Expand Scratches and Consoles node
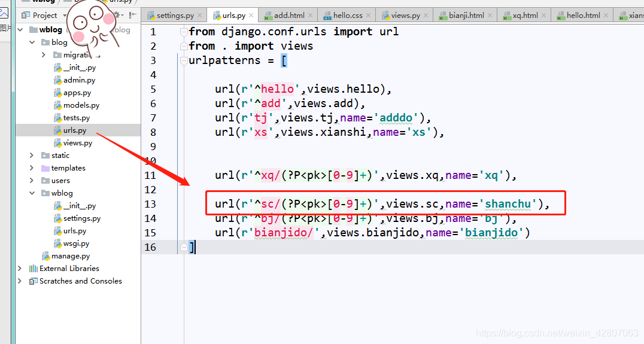 (x=20, y=281)
